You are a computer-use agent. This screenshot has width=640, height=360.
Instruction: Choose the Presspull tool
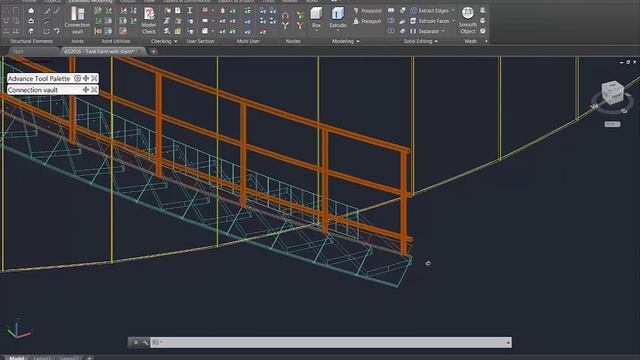point(367,21)
